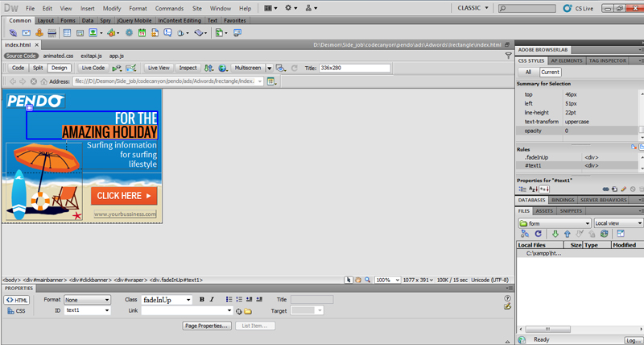This screenshot has width=644, height=345.
Task: Click the Hyperlink icon in Insert bar
Action: point(14,33)
